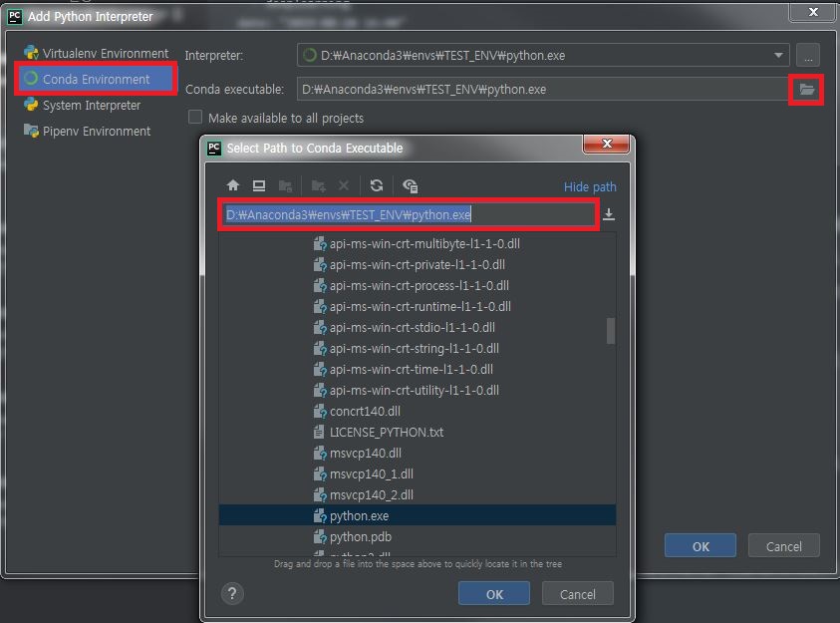Go to home directory in file chooser
The height and width of the screenshot is (623, 840).
[x=232, y=185]
